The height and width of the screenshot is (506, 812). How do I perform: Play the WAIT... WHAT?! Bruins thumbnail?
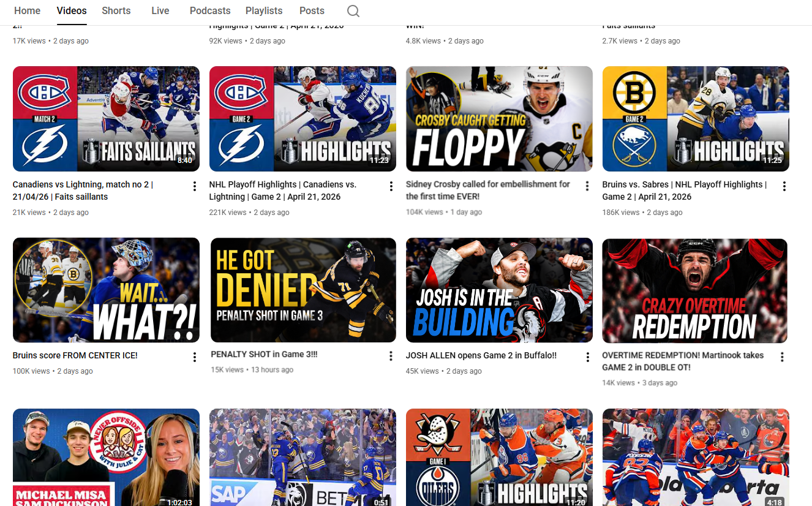pyautogui.click(x=106, y=290)
